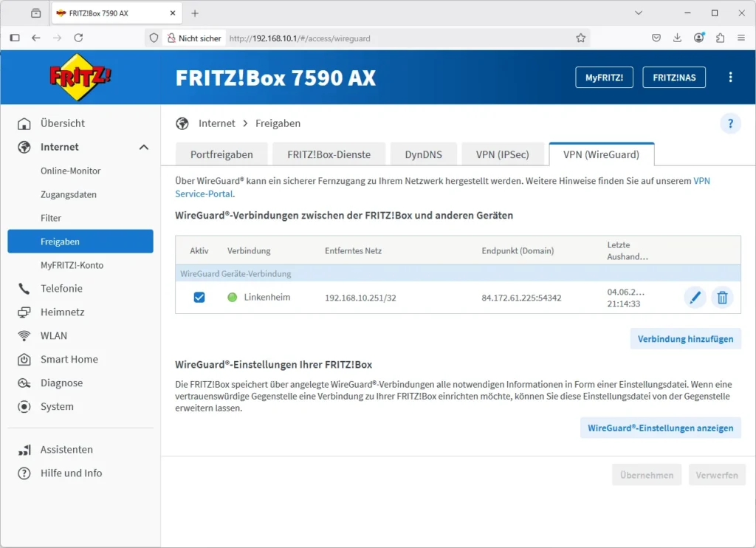756x548 pixels.
Task: Switch to the DynDNS tab
Action: tap(423, 154)
